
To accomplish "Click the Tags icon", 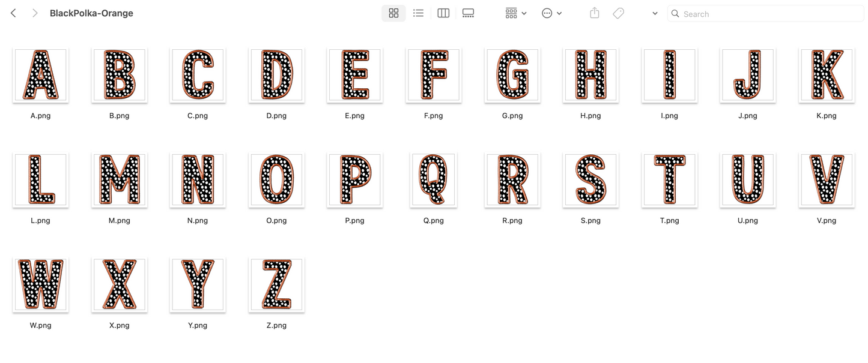I will pyautogui.click(x=618, y=13).
